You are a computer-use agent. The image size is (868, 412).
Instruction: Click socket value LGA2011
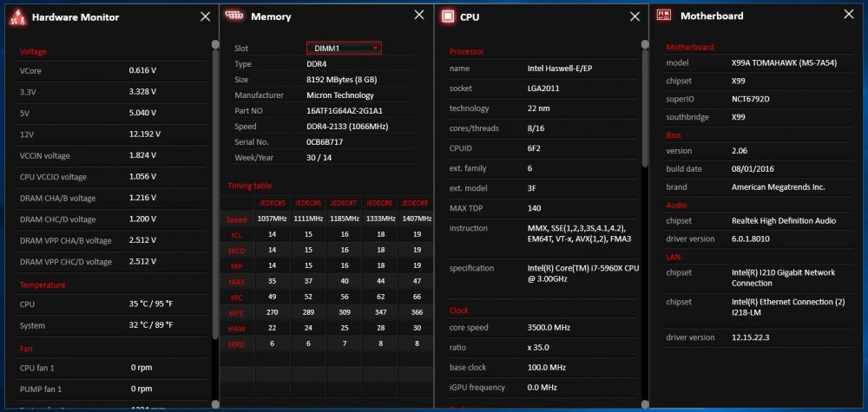click(545, 88)
